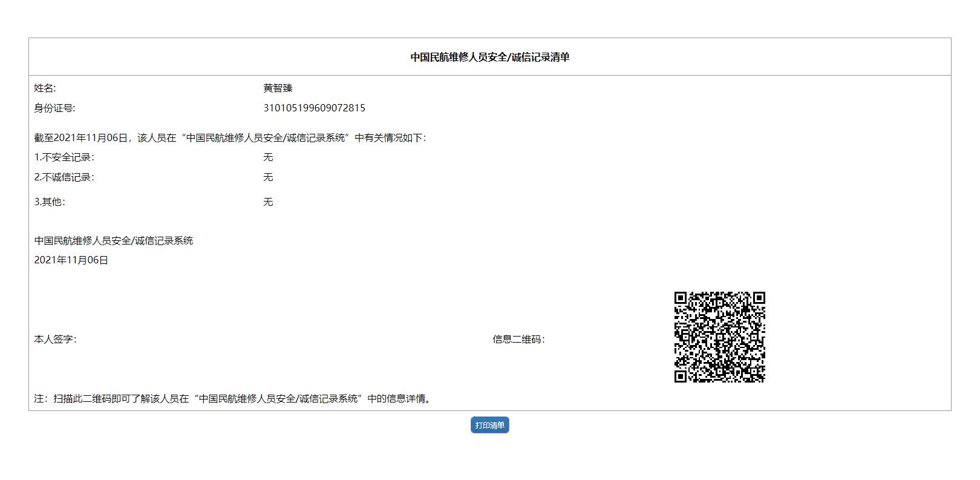This screenshot has width=980, height=480.
Task: Click the 中国民航维修人员安全/诚信记录系统 signature line
Action: point(114,241)
